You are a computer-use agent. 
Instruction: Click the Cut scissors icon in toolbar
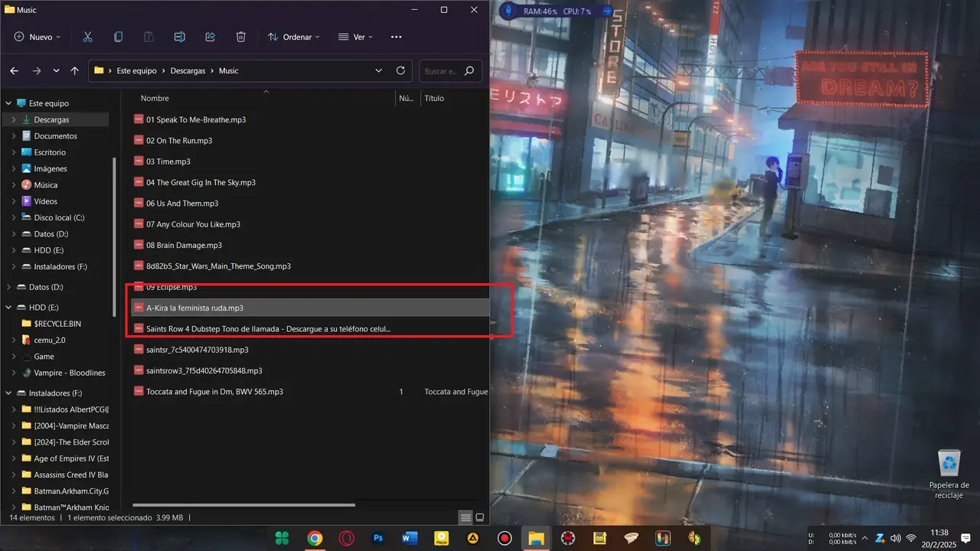pos(87,37)
